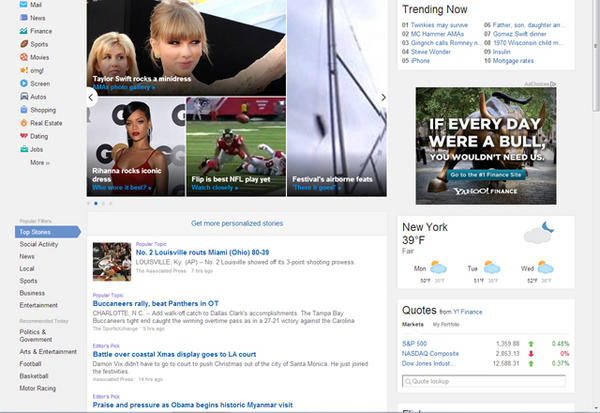The width and height of the screenshot is (600, 413).
Task: Open S&P 500 quote link
Action: [x=414, y=344]
